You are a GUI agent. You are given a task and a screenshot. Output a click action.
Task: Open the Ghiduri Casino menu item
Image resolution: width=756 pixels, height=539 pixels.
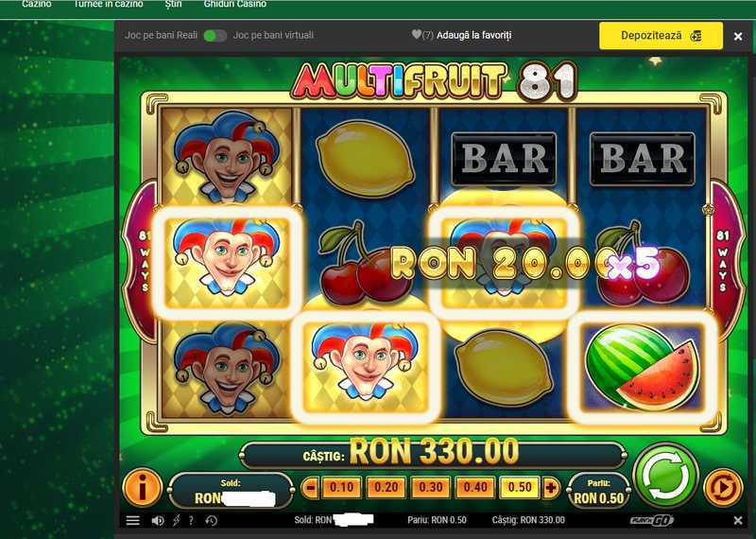coord(234,5)
